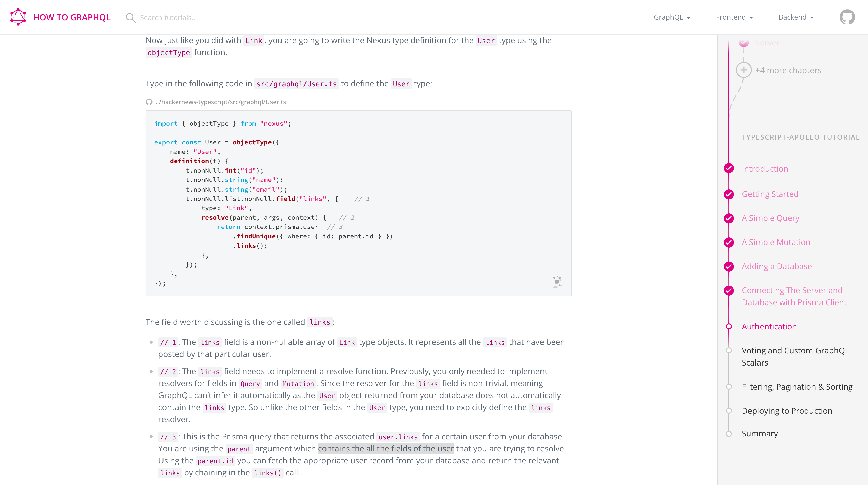Toggle completion mark for Getting Started
Image resolution: width=868 pixels, height=485 pixels.
[x=729, y=194]
